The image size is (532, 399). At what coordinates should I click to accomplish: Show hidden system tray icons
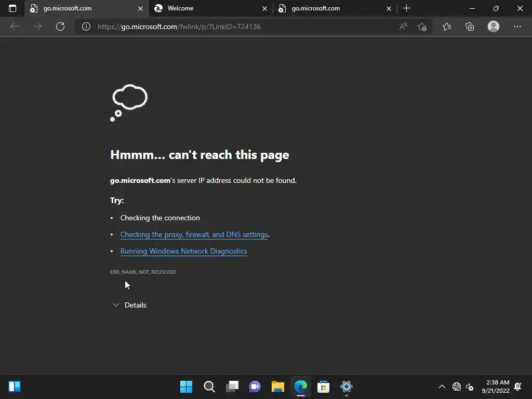[x=442, y=387]
